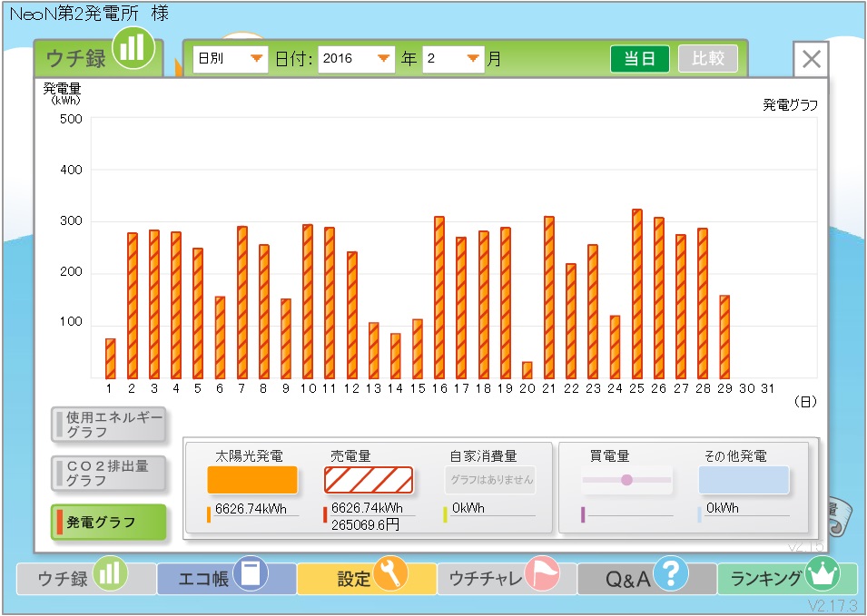Switch to CO2排出量グラフ
This screenshot has width=867, height=616.
click(x=108, y=474)
